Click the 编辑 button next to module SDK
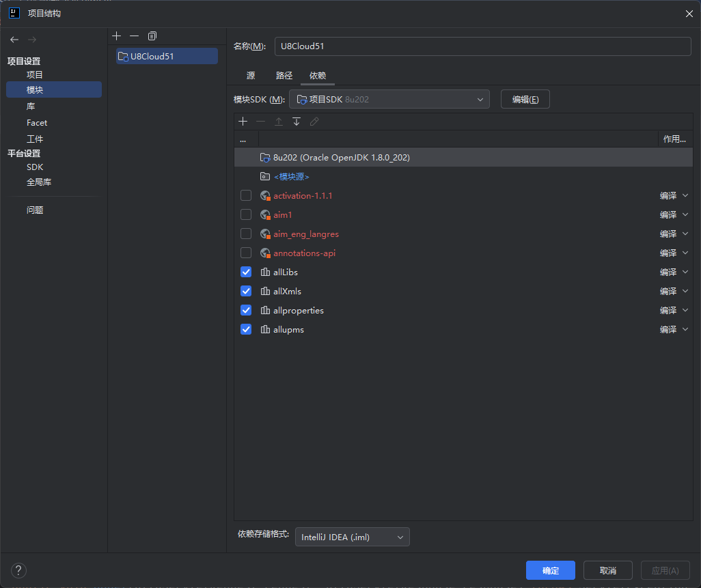 click(525, 99)
